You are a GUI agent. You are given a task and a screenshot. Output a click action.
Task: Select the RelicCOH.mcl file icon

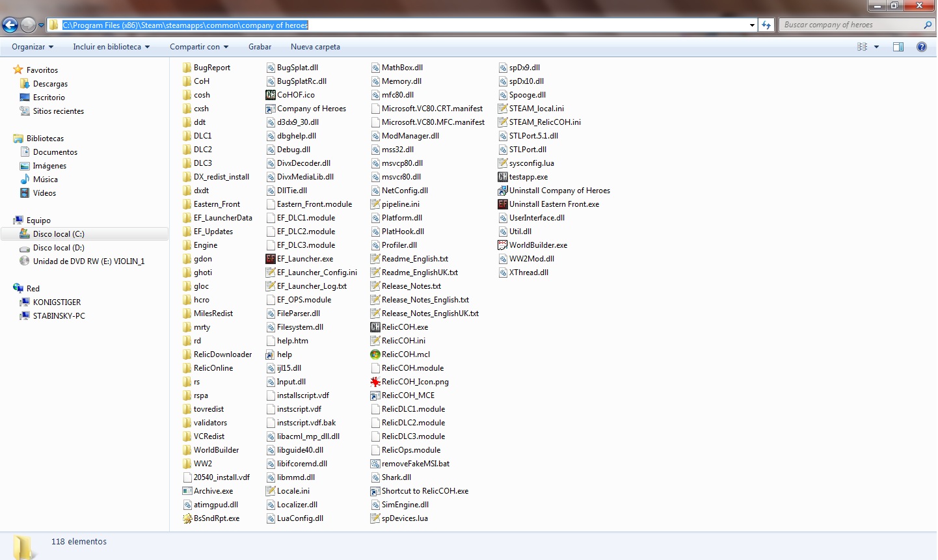[x=375, y=354]
